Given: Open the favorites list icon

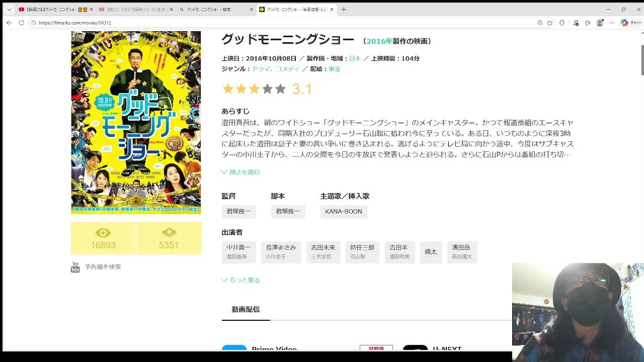Looking at the screenshot, I should point(587,23).
